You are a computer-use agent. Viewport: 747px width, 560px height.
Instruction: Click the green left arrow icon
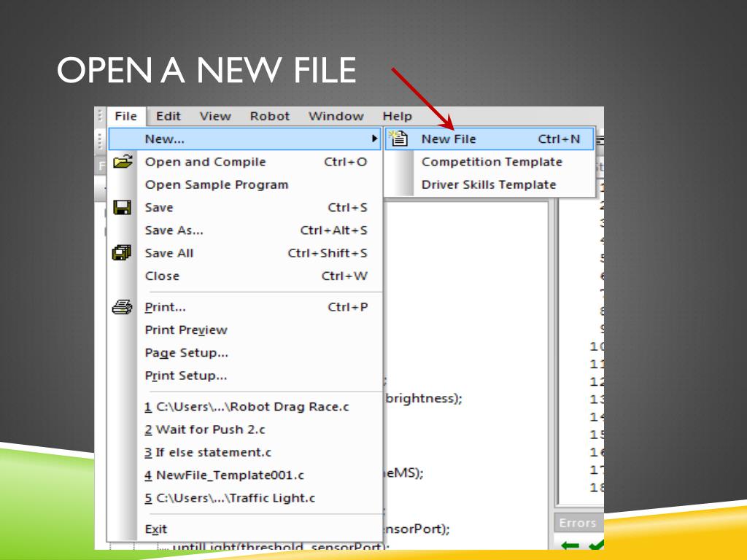coord(570,545)
